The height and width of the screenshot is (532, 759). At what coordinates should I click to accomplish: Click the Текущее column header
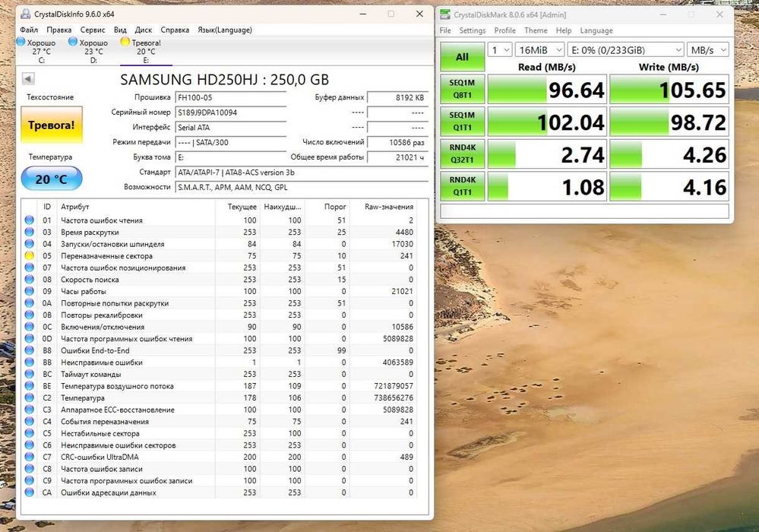[x=237, y=207]
